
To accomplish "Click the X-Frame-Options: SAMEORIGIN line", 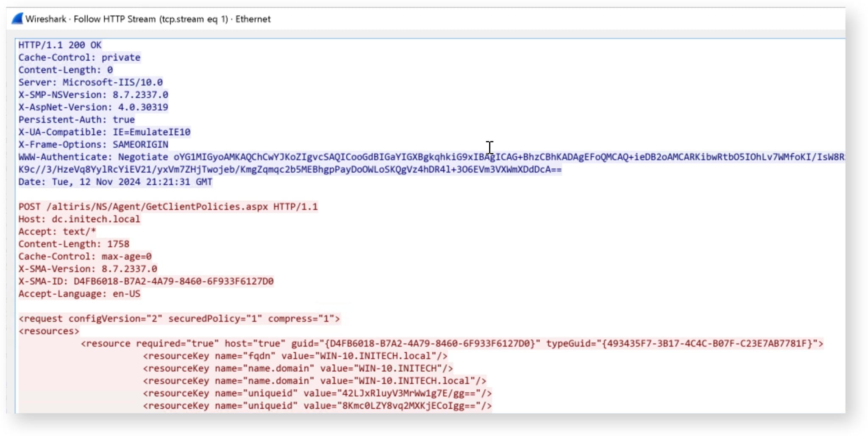I will pos(93,144).
